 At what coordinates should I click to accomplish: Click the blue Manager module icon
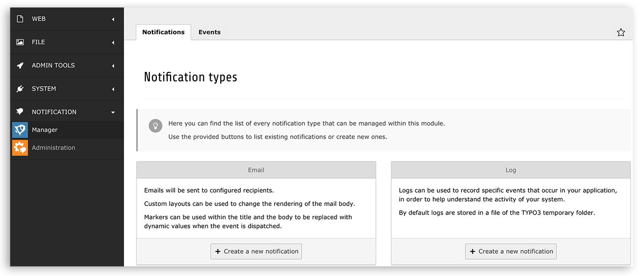tap(20, 130)
